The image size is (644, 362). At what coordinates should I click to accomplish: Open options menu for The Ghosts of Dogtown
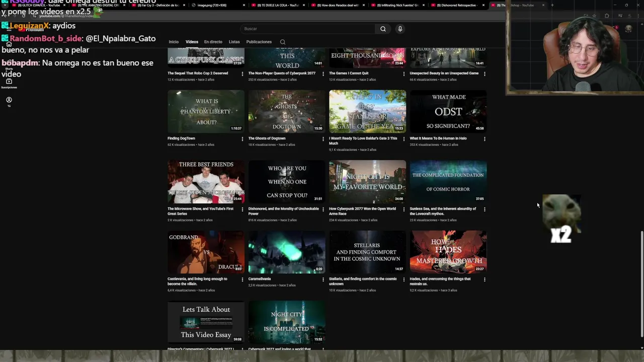tap(323, 139)
